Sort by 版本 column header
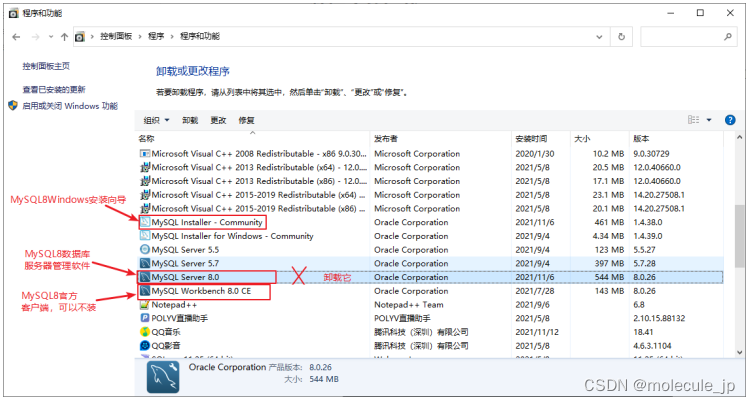The width and height of the screenshot is (750, 404). tap(641, 139)
